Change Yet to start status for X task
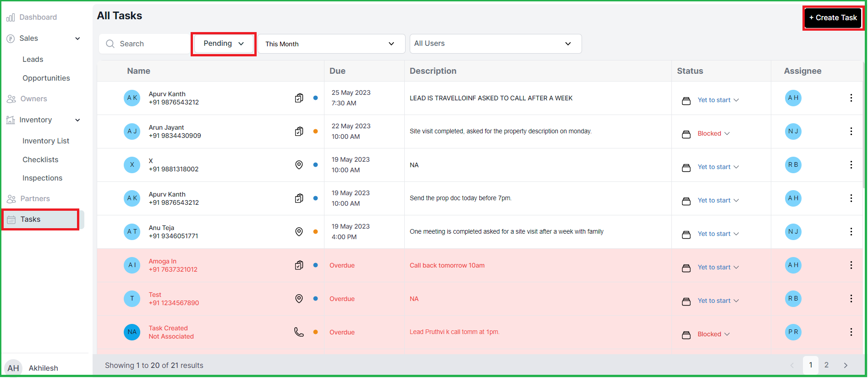The width and height of the screenshot is (868, 378). (x=718, y=167)
